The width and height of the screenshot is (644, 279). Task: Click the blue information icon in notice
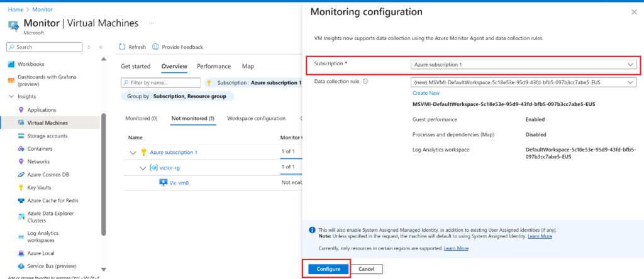312,230
